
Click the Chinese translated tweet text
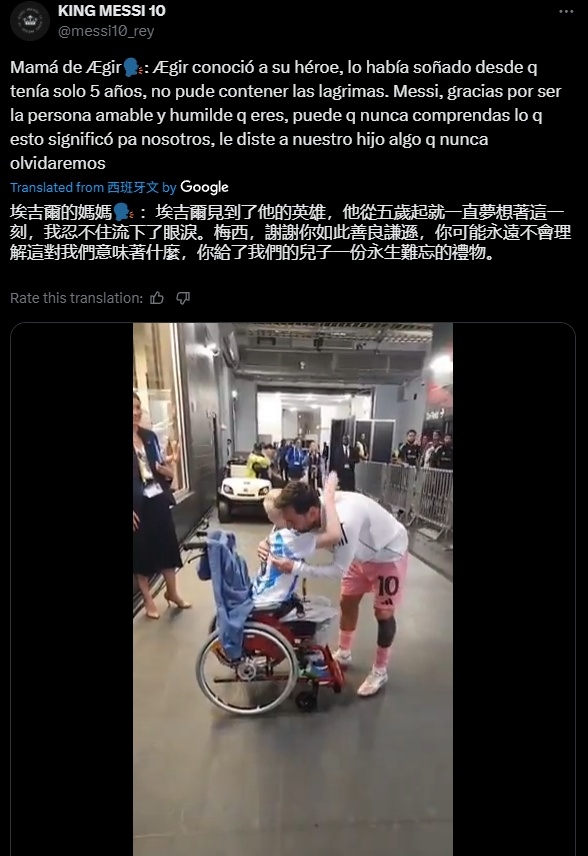click(x=290, y=233)
